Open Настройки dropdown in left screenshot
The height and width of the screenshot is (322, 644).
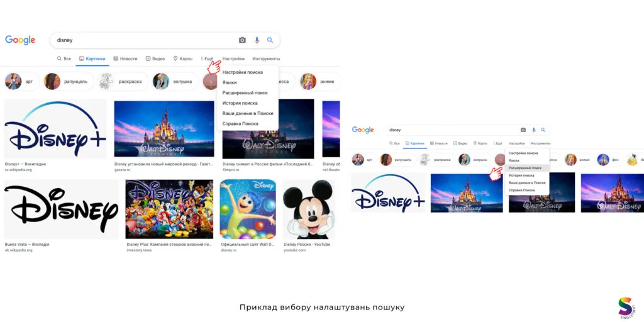(233, 58)
